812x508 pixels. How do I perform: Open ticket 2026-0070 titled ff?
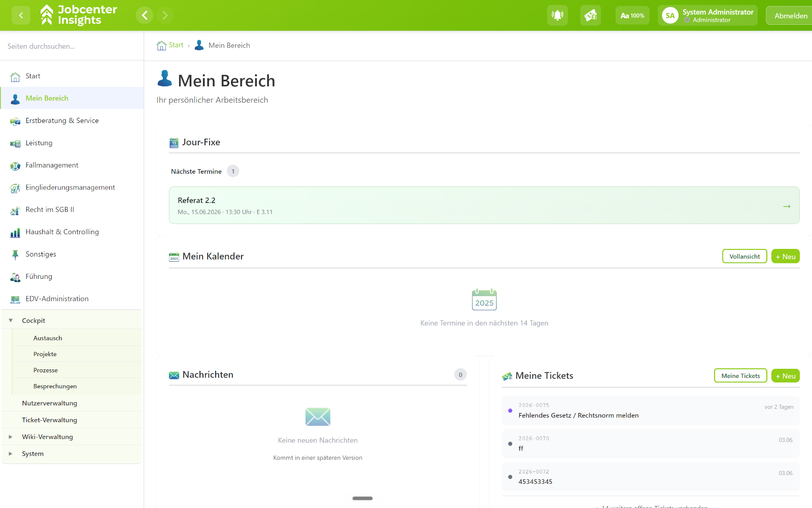651,443
